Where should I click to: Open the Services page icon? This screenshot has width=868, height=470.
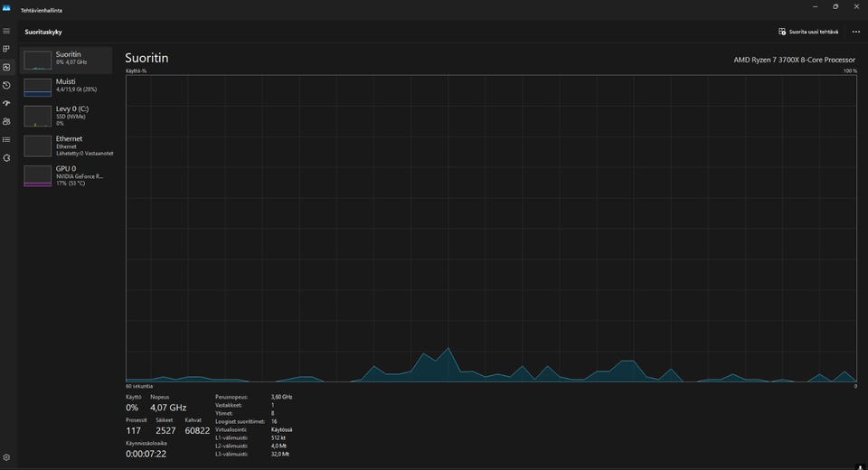tap(6, 158)
